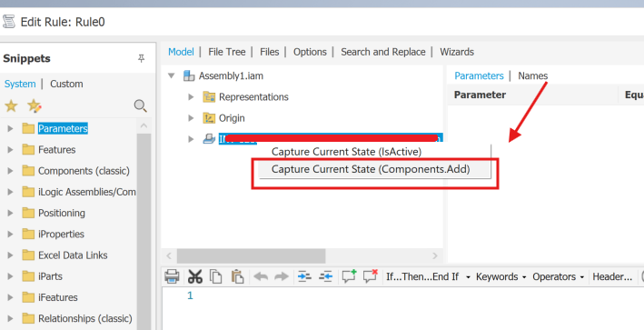
Task: Expand the Features snippet folder
Action: [10, 150]
